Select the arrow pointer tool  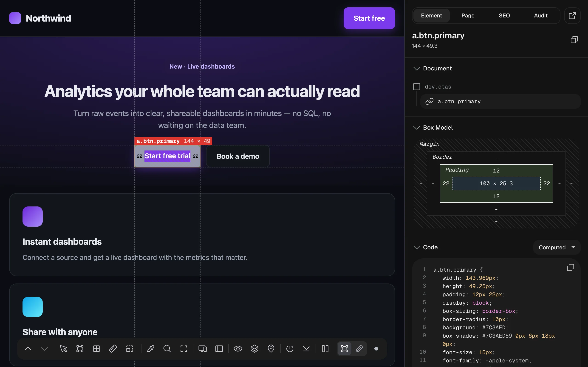pyautogui.click(x=63, y=349)
